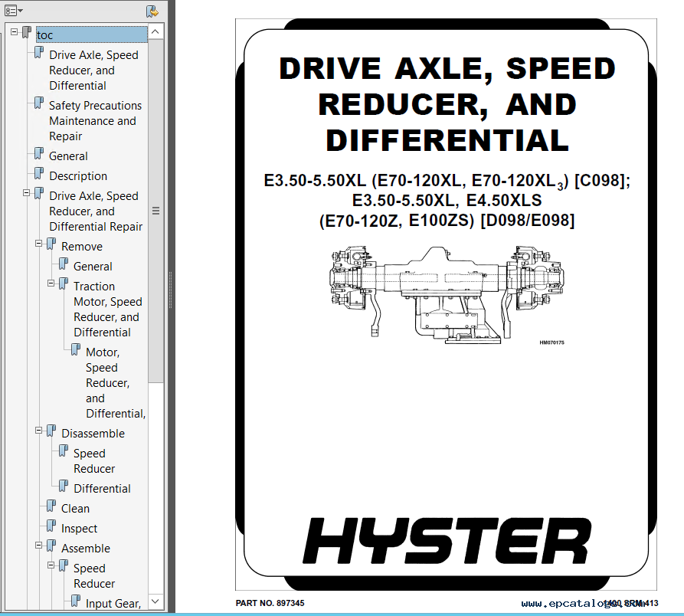Click bookmark icon beside Remove
The width and height of the screenshot is (684, 616).
tap(51, 244)
